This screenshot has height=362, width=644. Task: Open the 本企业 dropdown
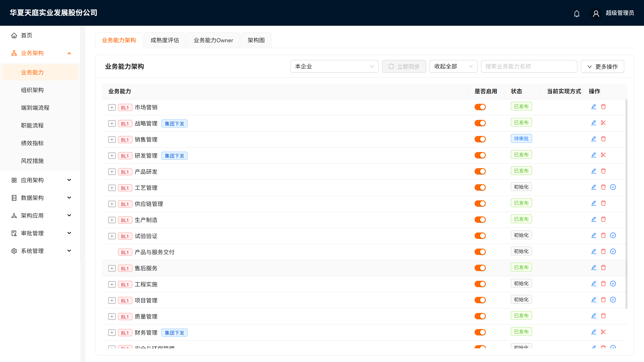334,66
